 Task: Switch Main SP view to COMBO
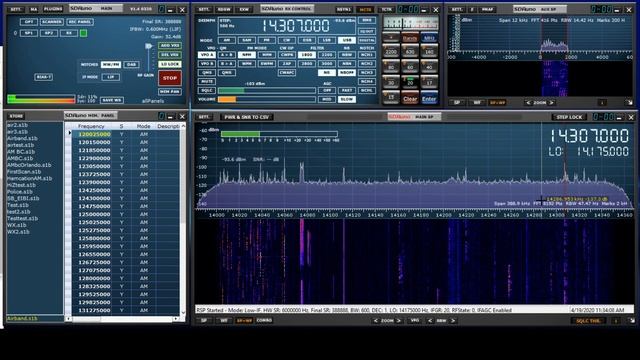point(264,321)
